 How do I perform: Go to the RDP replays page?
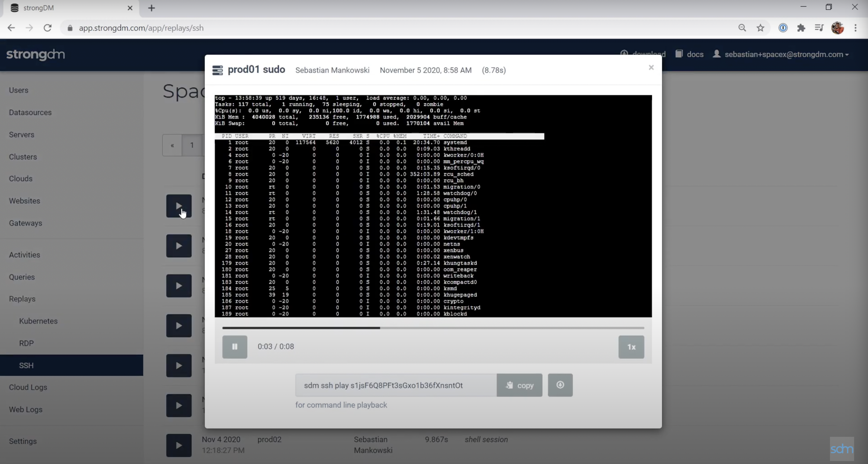click(x=26, y=343)
